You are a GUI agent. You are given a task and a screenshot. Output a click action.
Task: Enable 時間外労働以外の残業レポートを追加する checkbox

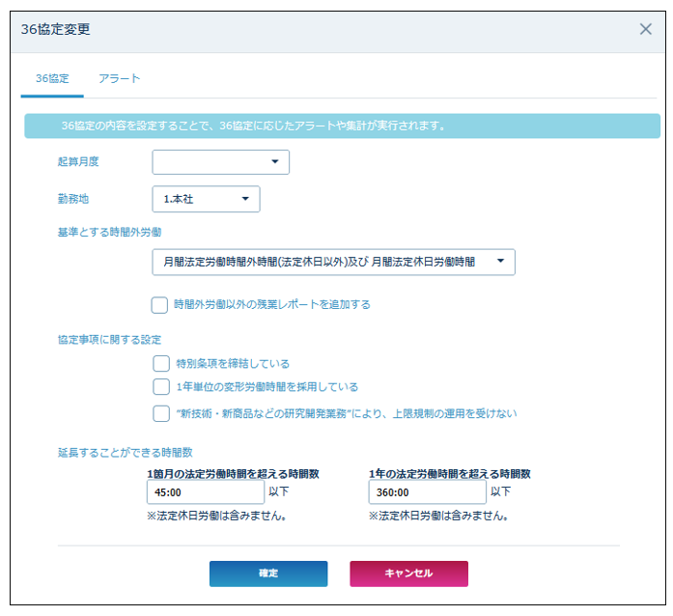[x=160, y=305]
